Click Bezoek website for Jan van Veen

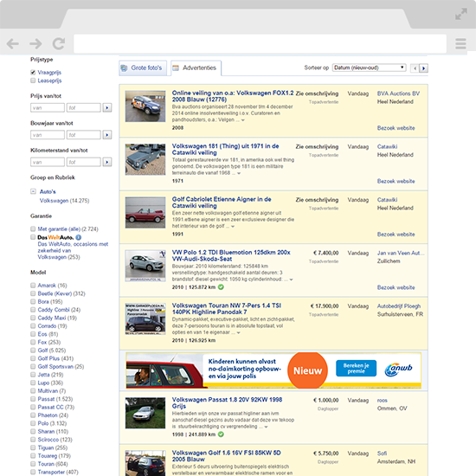tap(396, 287)
